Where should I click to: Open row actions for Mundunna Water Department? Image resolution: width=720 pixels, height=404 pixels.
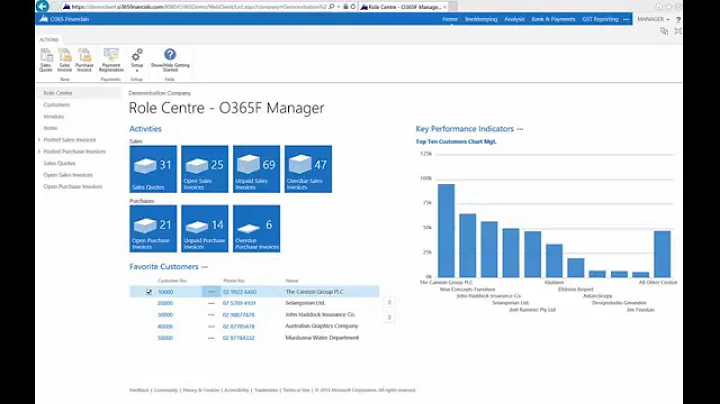(x=211, y=338)
